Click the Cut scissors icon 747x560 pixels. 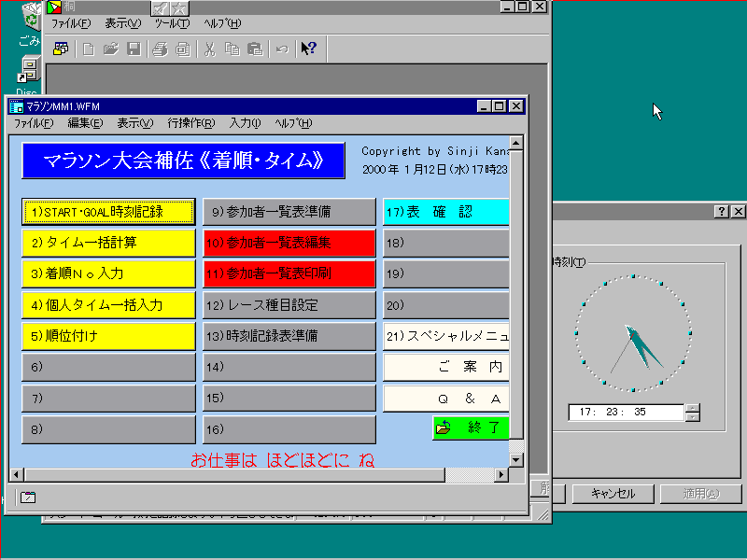point(210,49)
